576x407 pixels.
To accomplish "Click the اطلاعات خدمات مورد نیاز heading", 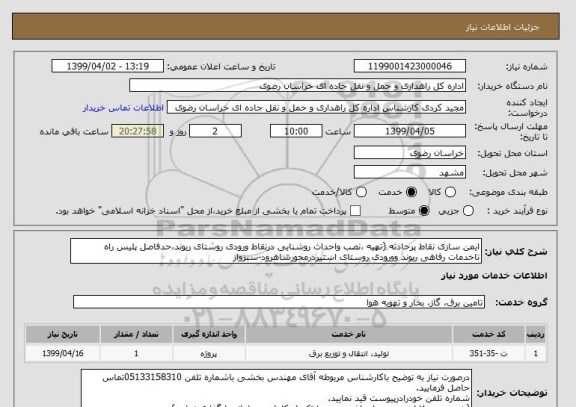I will (x=494, y=276).
